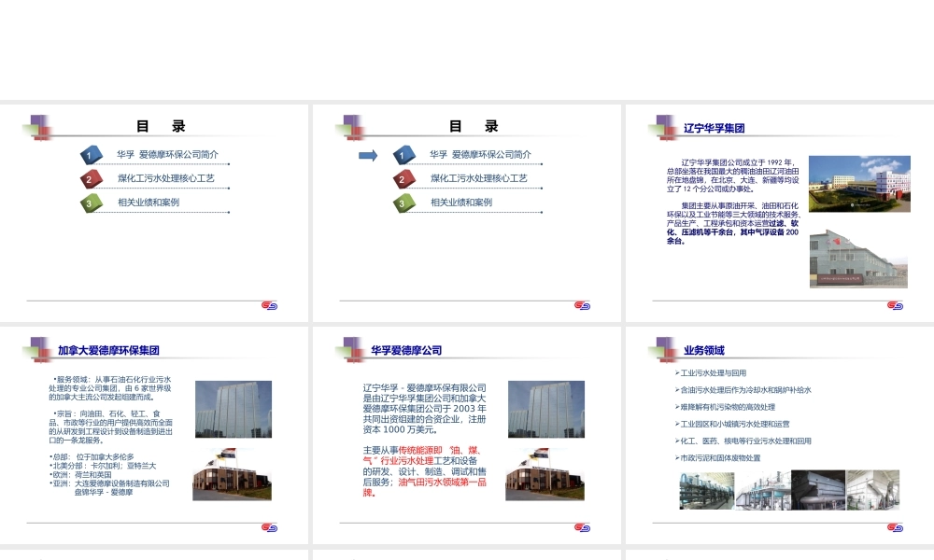
Task: Select the 业务领域 slide title
Action: tap(703, 351)
